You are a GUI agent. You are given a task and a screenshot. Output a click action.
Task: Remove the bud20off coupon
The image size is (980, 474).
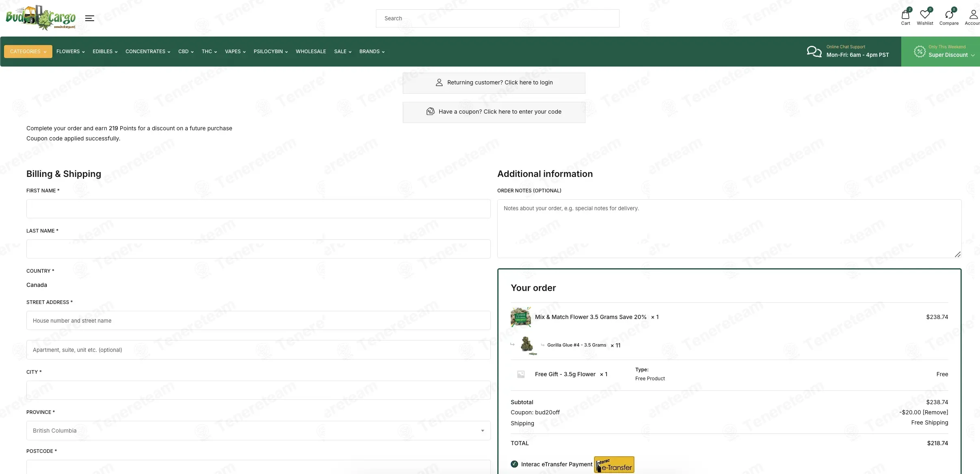[x=935, y=412]
